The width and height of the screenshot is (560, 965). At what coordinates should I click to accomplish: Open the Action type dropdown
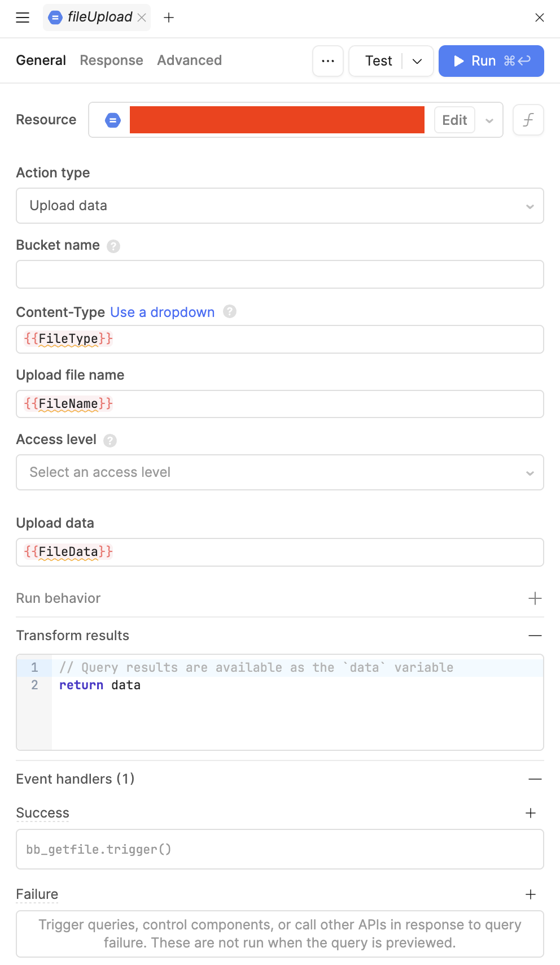[279, 206]
